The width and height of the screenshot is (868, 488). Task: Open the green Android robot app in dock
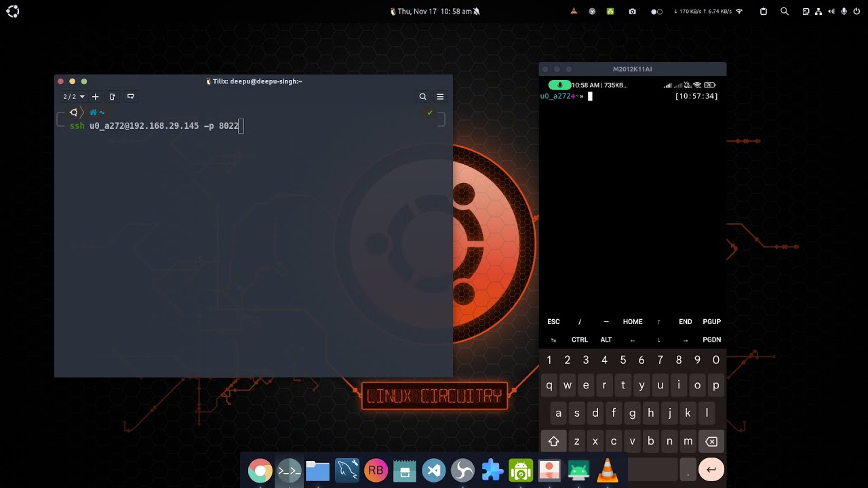(x=521, y=470)
